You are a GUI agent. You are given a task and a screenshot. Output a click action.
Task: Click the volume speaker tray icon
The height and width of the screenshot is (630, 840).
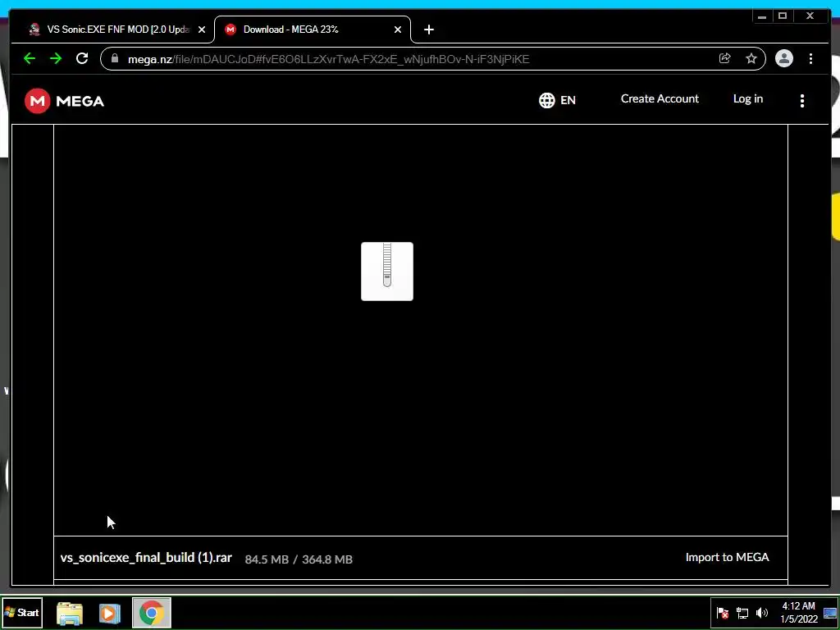point(761,613)
